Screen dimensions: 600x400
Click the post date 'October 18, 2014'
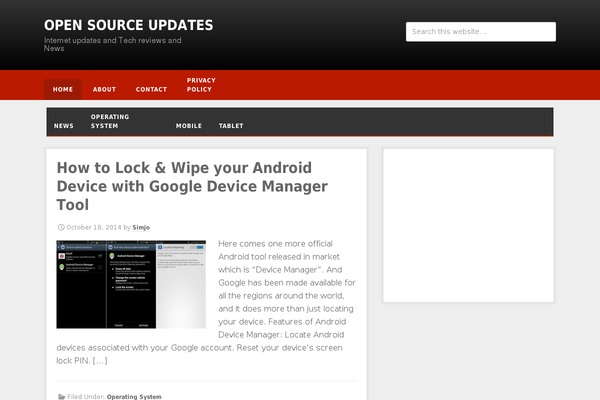[94, 227]
